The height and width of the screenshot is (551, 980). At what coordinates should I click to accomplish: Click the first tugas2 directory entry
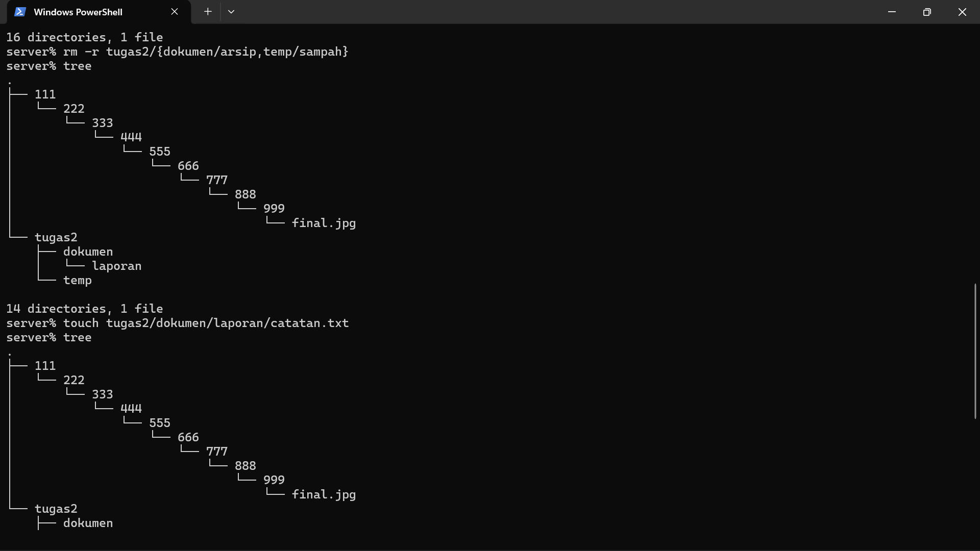(x=56, y=237)
